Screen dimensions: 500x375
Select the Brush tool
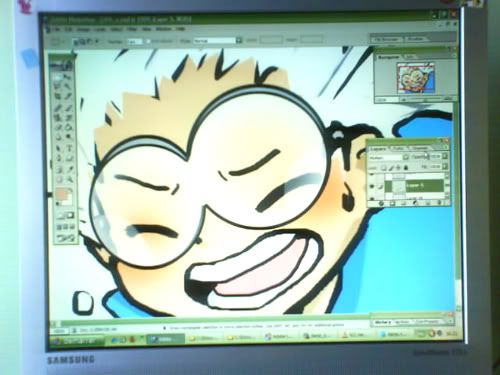tap(69, 107)
